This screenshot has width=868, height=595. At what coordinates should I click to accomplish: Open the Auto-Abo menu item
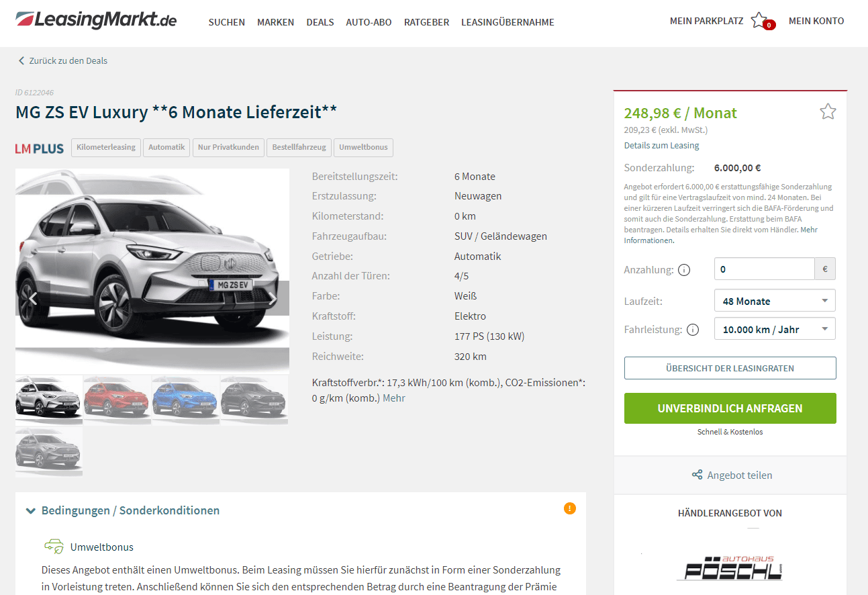[x=369, y=22]
